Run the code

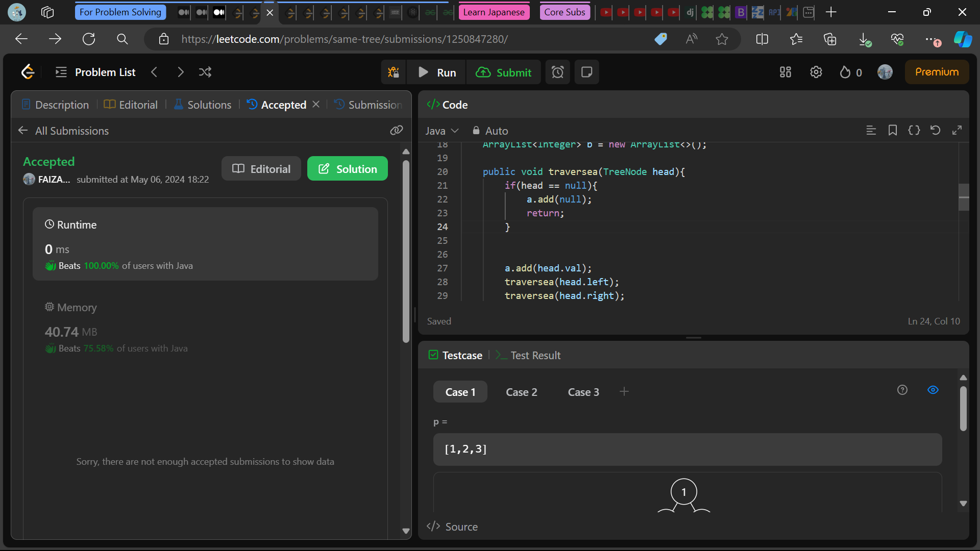click(x=437, y=72)
